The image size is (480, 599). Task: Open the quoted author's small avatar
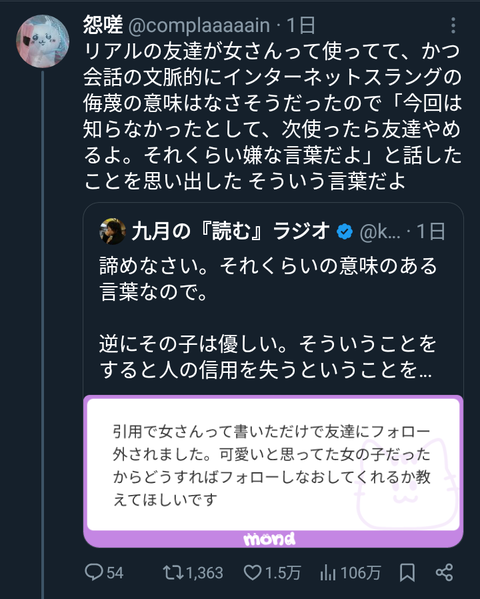(112, 231)
